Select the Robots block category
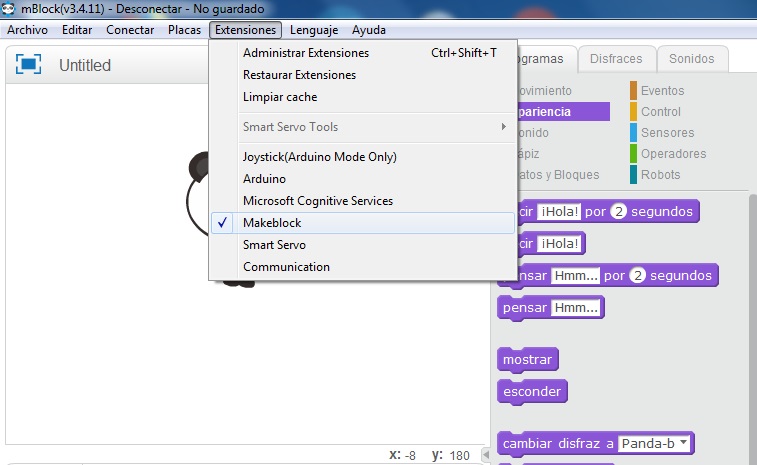 point(660,175)
